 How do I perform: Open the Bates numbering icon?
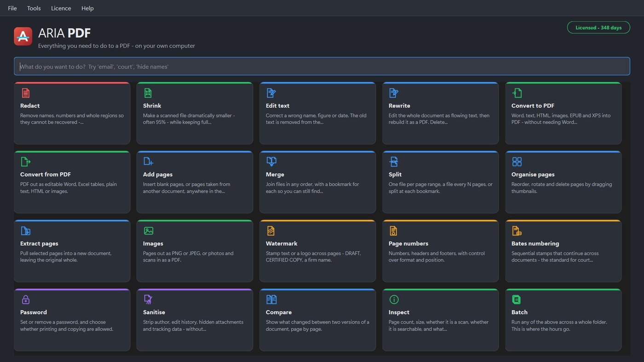[517, 231]
